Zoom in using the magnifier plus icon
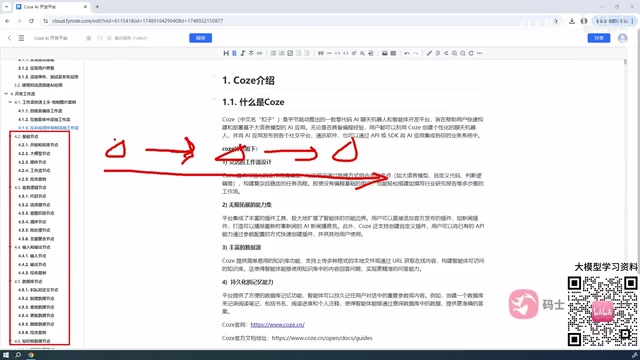The height and width of the screenshot is (360, 640). (x=454, y=53)
